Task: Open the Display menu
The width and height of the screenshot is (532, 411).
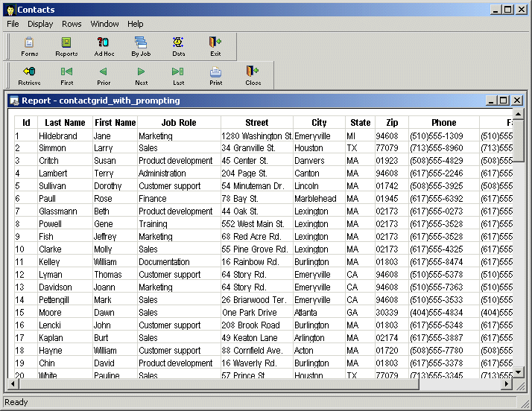Action: point(40,24)
